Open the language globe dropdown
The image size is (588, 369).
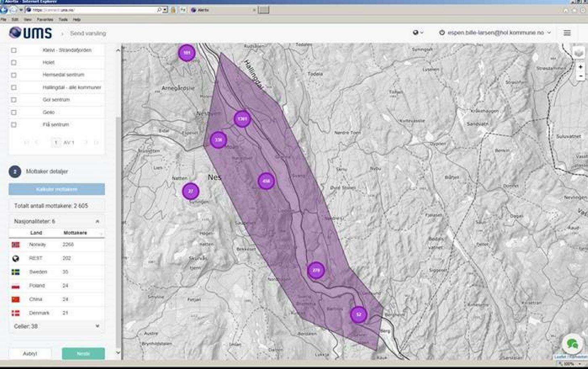click(418, 33)
